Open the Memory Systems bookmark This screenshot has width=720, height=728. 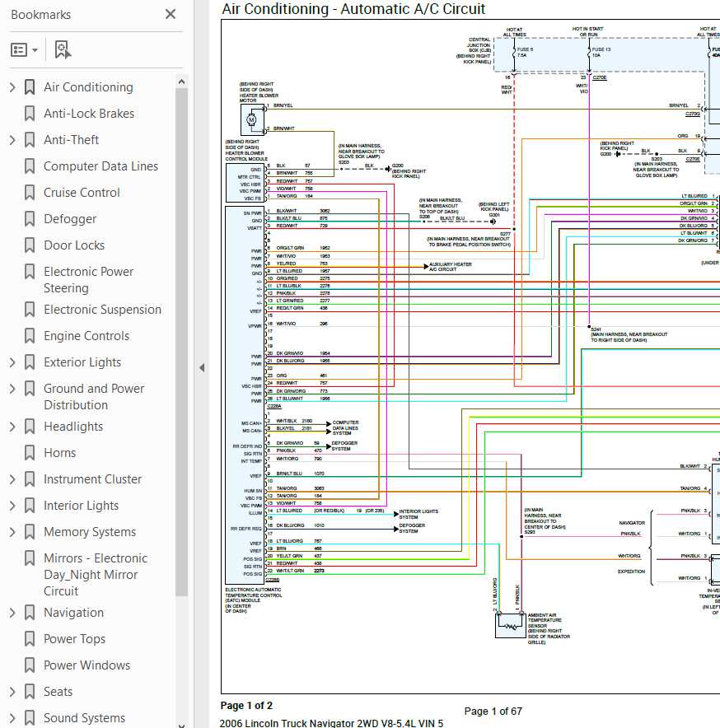tap(90, 532)
